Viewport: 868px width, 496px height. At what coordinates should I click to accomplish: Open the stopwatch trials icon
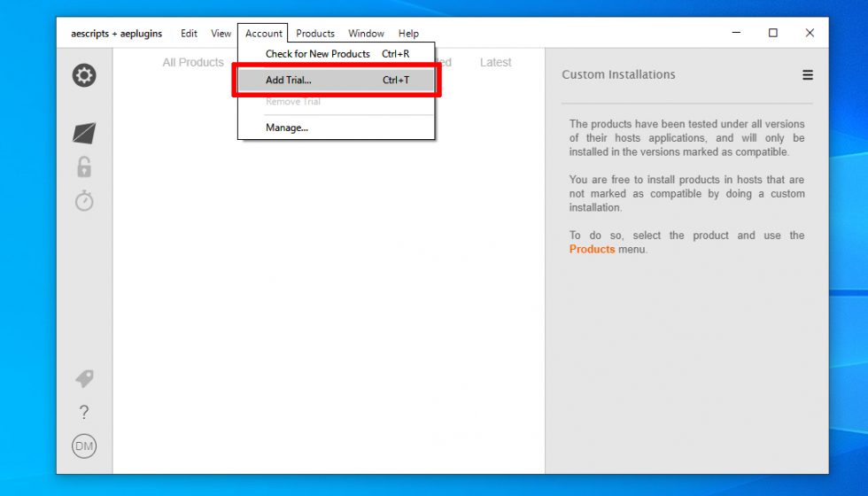point(84,201)
